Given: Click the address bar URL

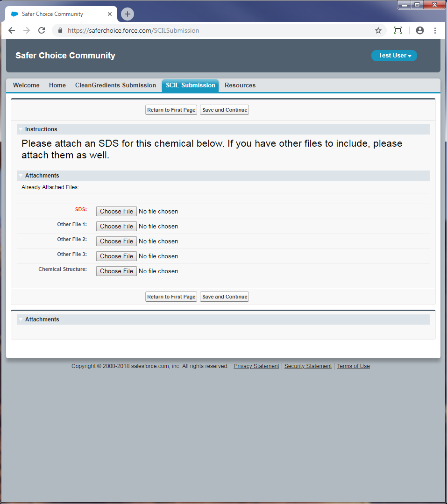Looking at the screenshot, I should [133, 30].
